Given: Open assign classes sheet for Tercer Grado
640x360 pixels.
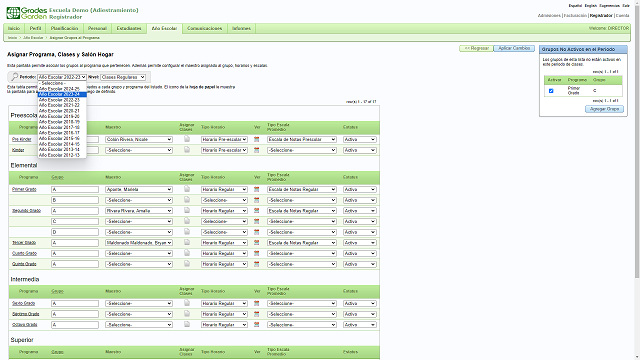Looking at the screenshot, I should pyautogui.click(x=187, y=242).
